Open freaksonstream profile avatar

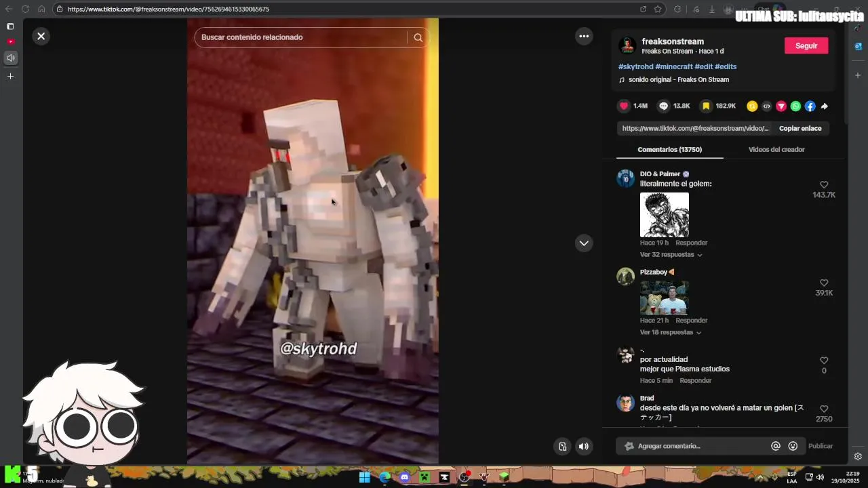(x=627, y=45)
